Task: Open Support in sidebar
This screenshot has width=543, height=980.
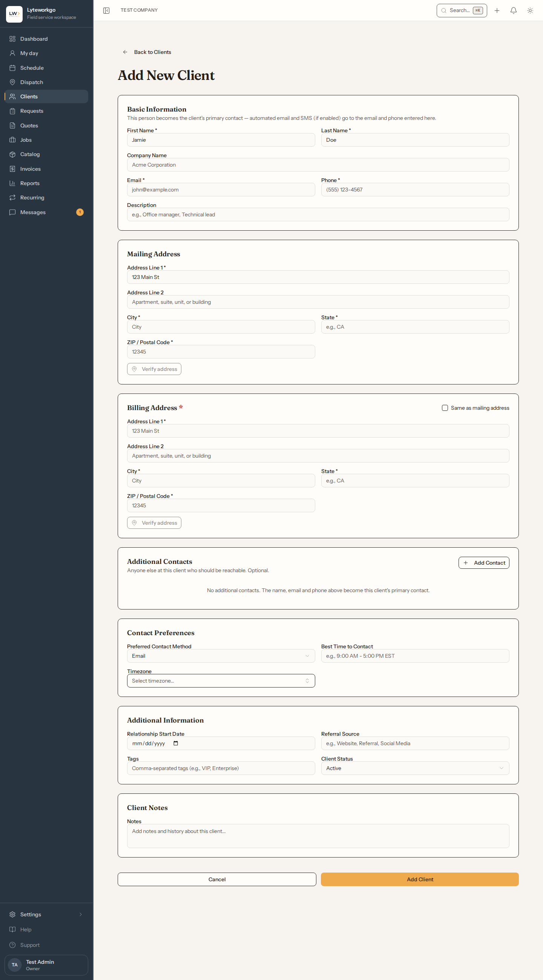Action: [x=46, y=945]
